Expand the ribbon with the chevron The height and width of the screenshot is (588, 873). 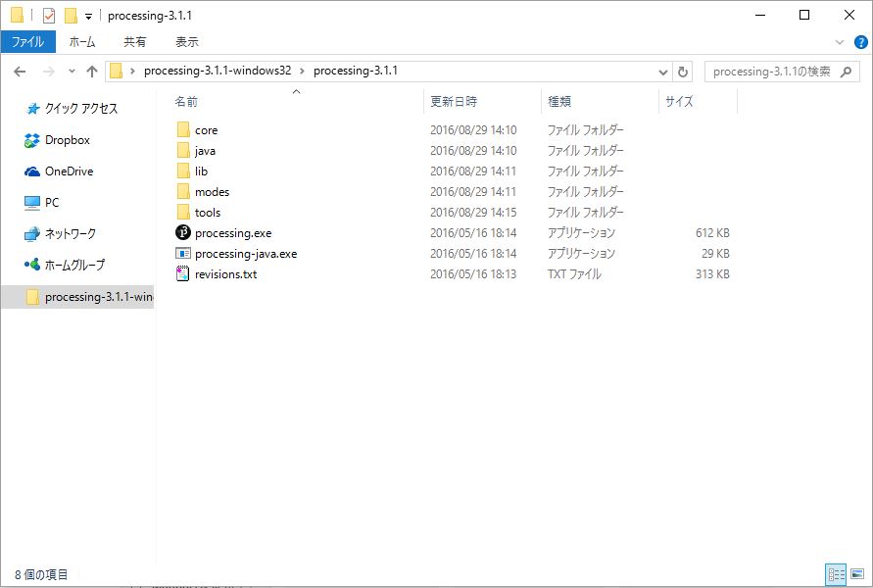[x=840, y=42]
